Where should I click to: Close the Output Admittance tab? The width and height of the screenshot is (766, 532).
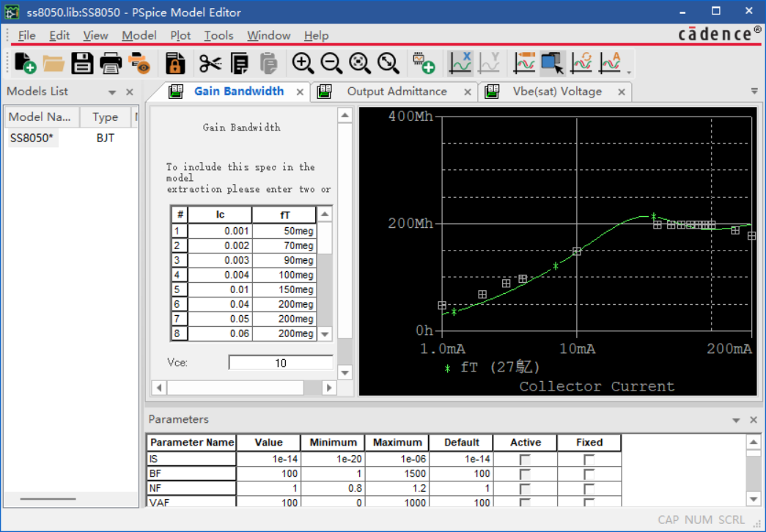coord(468,92)
